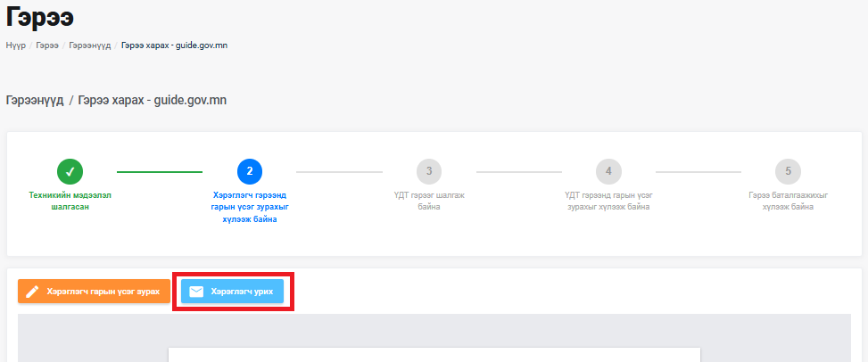Screen dimensions: 868x362
Task: Select step 4 circle in progress tracker
Action: [608, 171]
